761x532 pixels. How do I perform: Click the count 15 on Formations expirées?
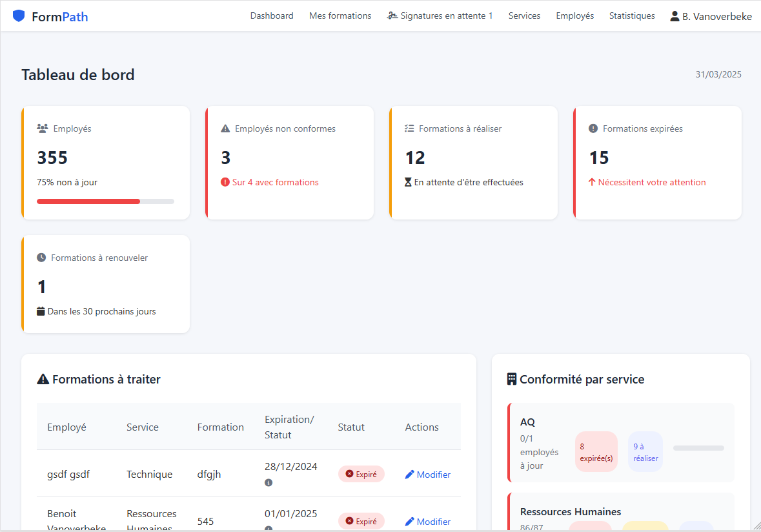598,158
